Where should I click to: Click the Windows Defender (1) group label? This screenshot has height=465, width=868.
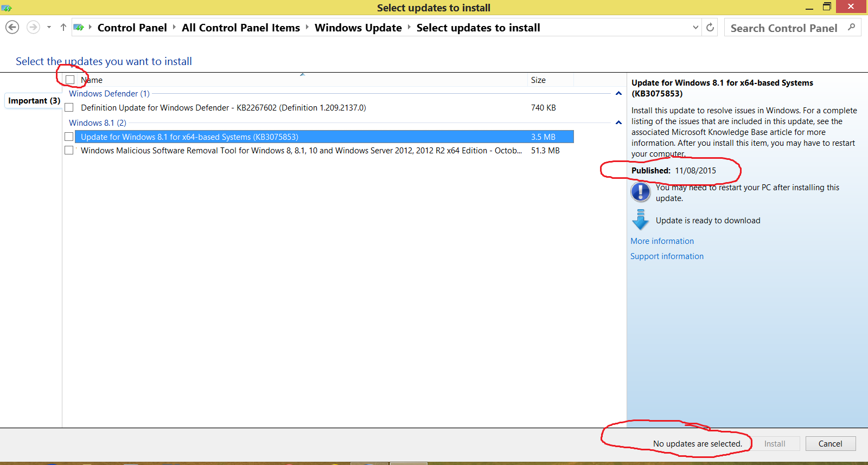109,93
